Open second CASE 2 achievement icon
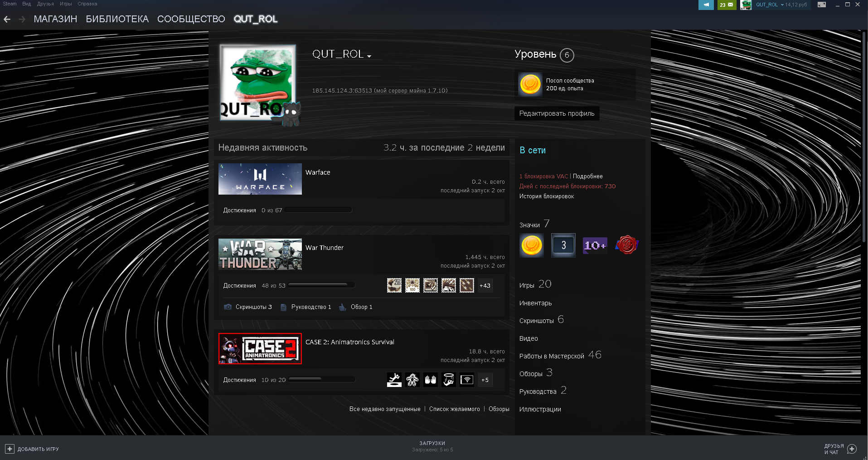The width and height of the screenshot is (868, 460). click(412, 380)
